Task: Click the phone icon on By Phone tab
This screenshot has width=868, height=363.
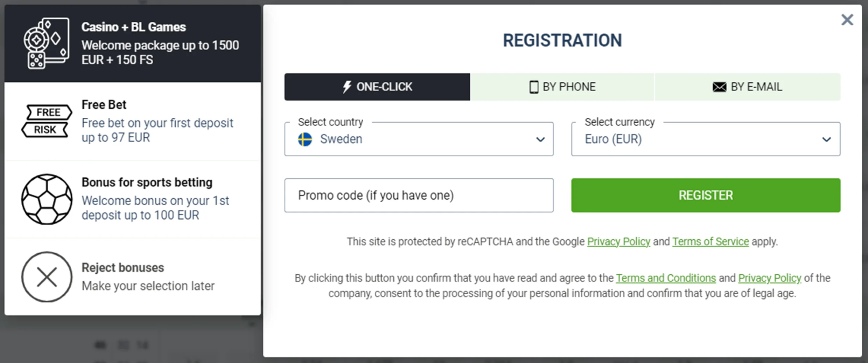Action: pyautogui.click(x=533, y=87)
